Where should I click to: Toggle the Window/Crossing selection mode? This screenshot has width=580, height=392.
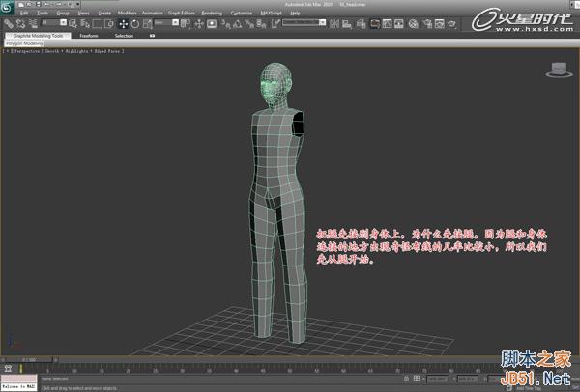[109, 24]
